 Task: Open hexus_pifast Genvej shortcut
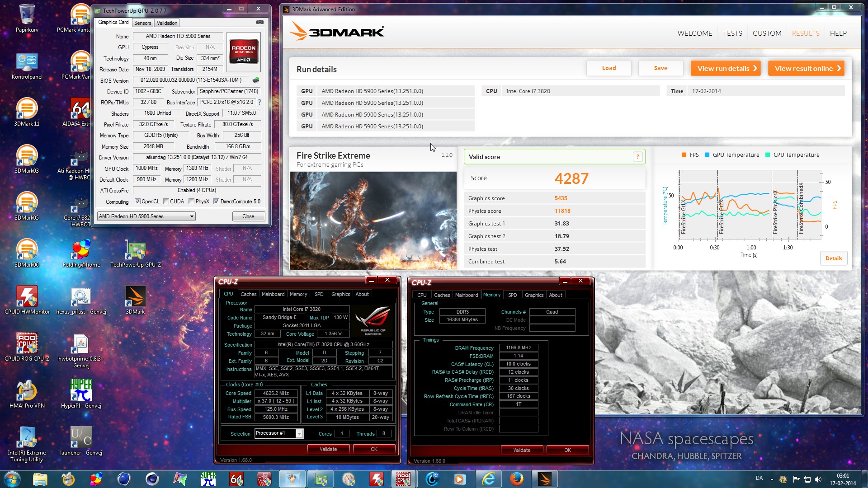(x=81, y=300)
